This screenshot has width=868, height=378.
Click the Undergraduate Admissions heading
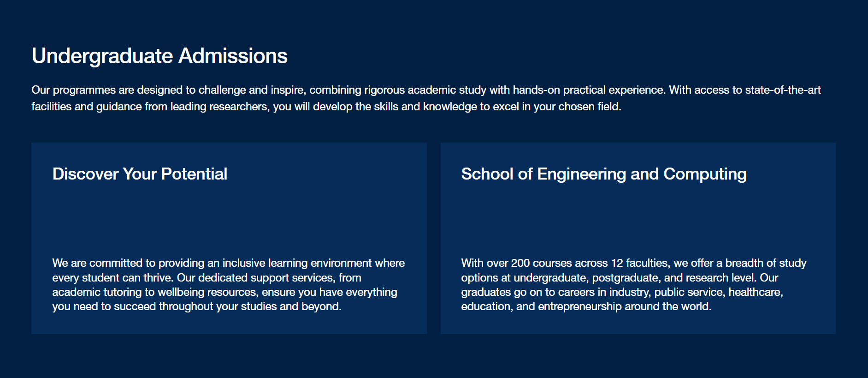(159, 56)
